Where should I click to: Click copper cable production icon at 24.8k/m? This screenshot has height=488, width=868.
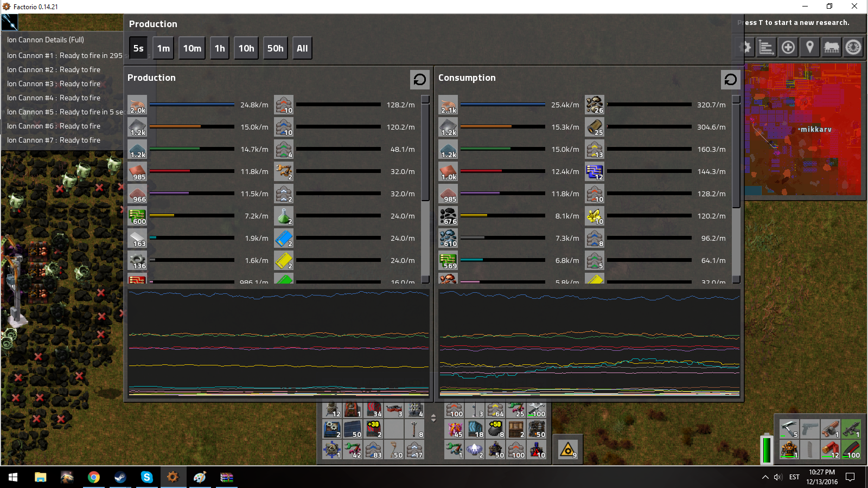click(x=137, y=105)
